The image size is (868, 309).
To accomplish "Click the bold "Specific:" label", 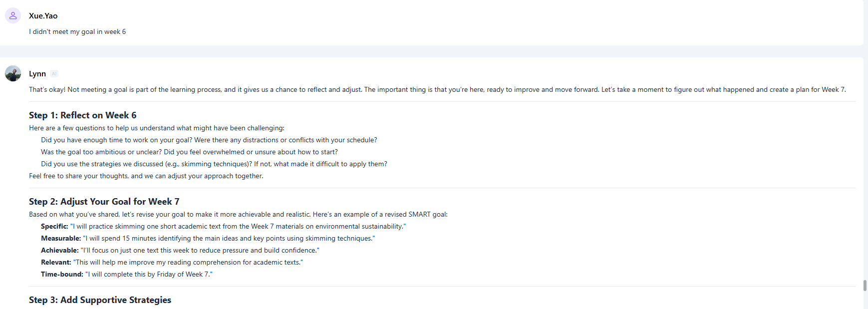I will (x=54, y=227).
